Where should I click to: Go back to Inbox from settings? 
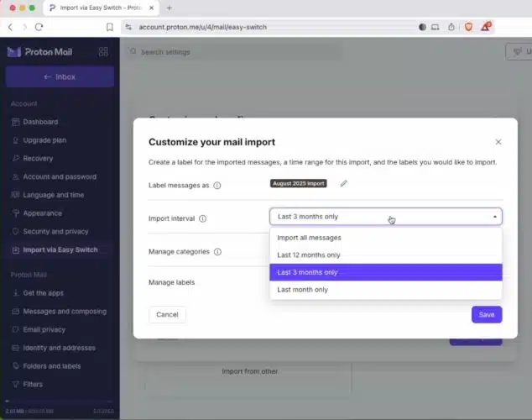coord(60,77)
